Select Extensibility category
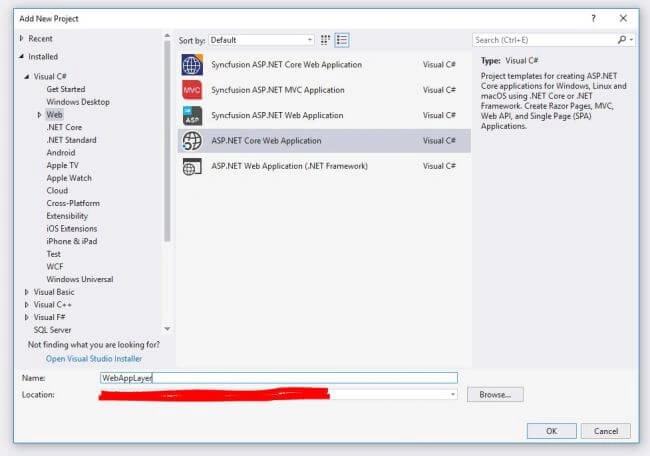This screenshot has height=456, width=650. [x=67, y=216]
